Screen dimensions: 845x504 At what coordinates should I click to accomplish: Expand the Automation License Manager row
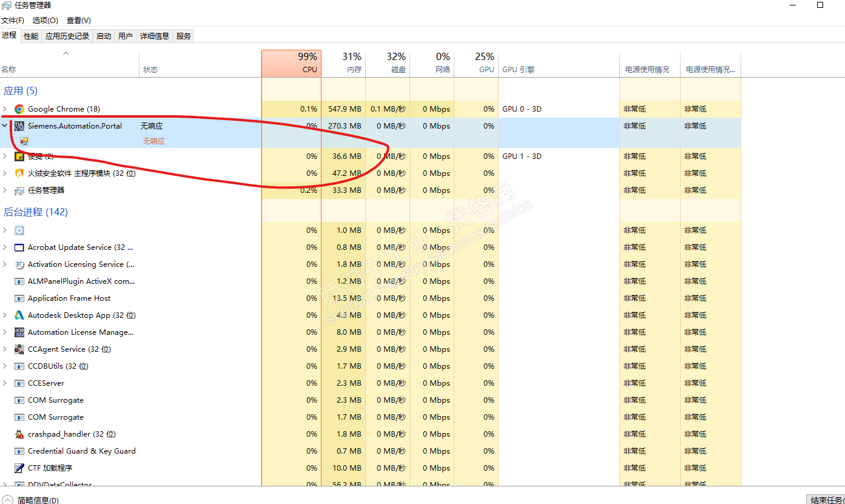(5, 332)
